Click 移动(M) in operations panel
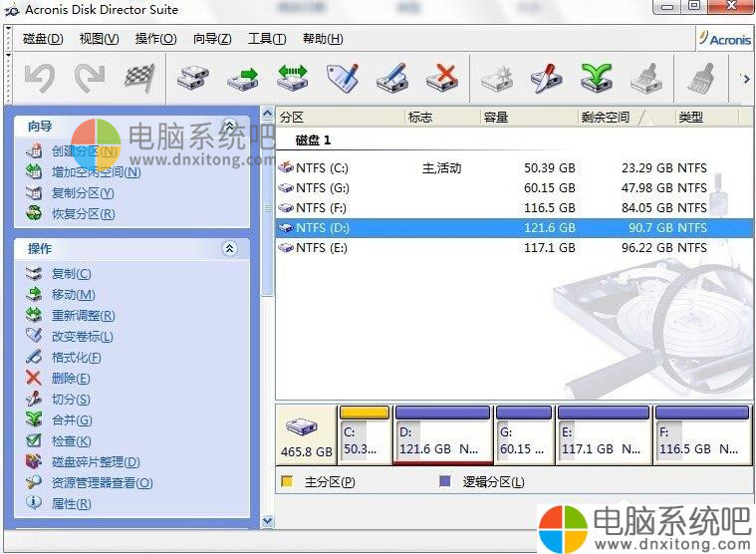 [74, 295]
